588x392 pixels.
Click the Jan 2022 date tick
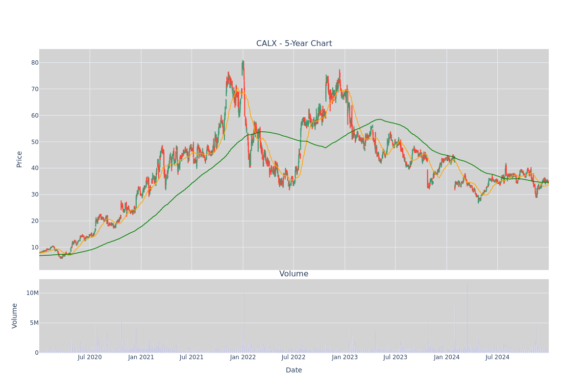click(x=243, y=357)
